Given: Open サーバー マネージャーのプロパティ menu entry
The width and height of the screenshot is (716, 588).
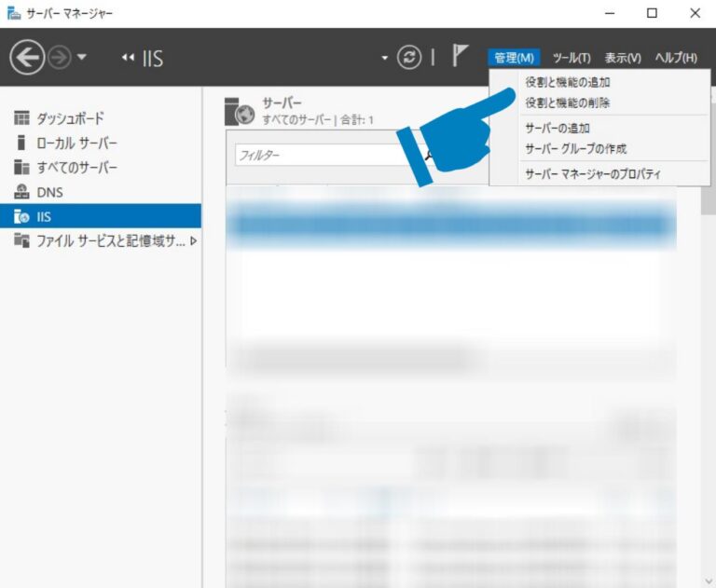Looking at the screenshot, I should pos(593,174).
